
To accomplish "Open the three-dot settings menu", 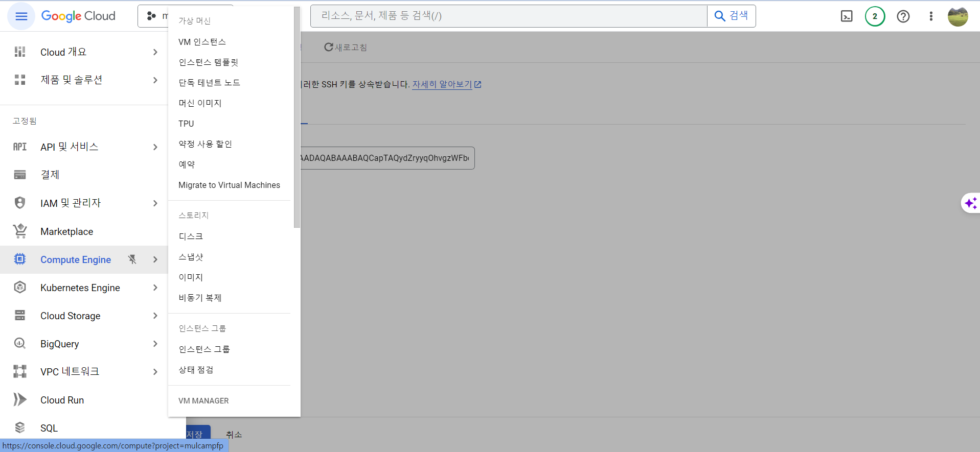I will click(931, 16).
